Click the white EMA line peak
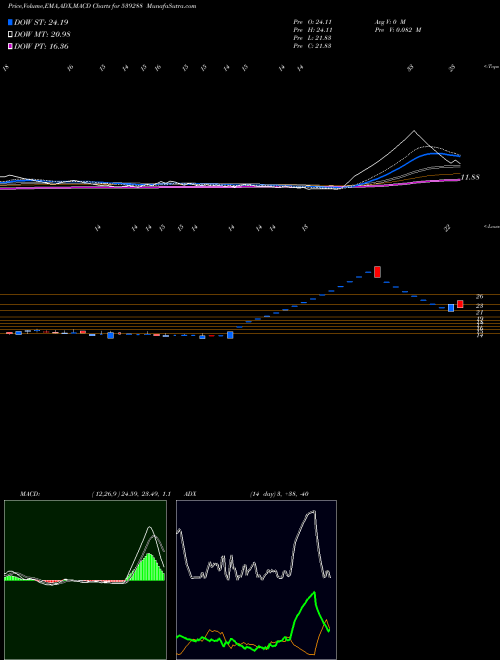This screenshot has height=660, width=500. (x=414, y=131)
